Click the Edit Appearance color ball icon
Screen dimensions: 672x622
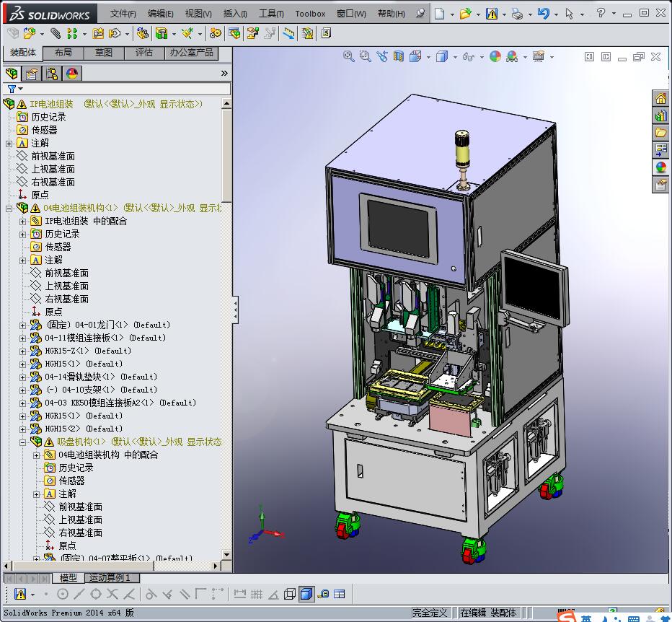pyautogui.click(x=495, y=56)
